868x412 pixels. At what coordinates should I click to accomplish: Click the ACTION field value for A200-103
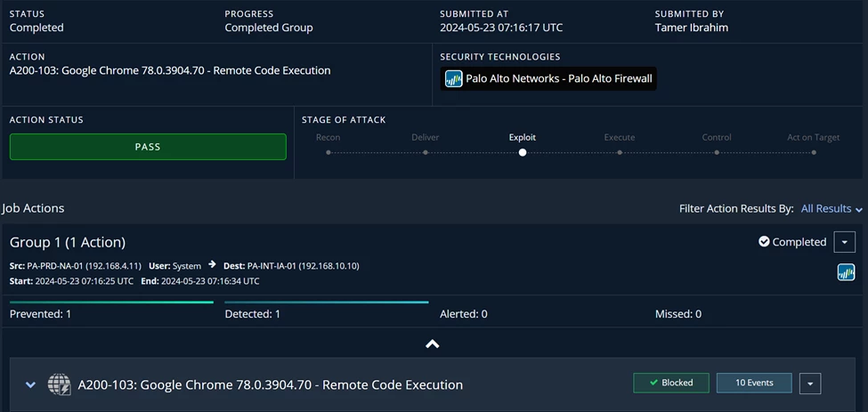coord(170,70)
